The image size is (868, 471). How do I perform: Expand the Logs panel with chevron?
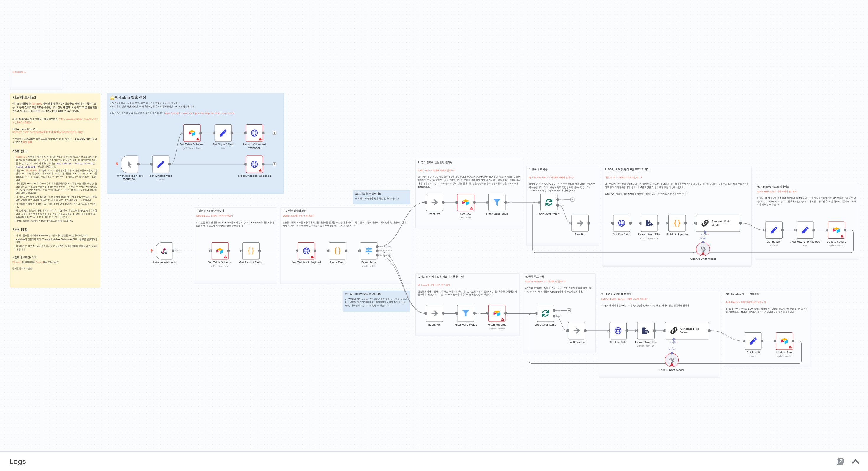pos(855,462)
